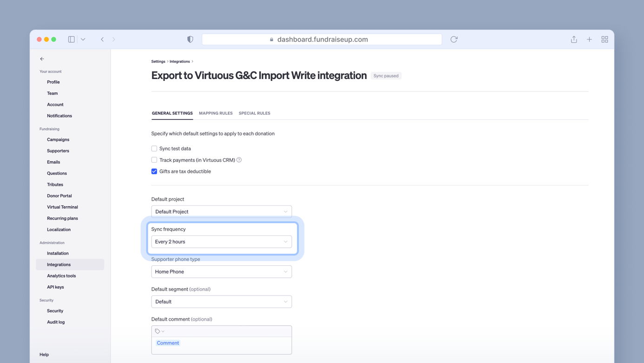644x363 pixels.
Task: Click the privacy shield icon
Action: coord(190,40)
